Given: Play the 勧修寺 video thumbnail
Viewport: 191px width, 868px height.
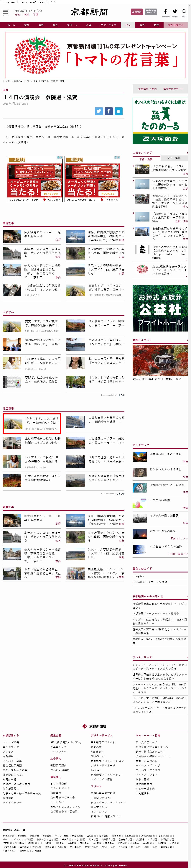Looking at the screenshot, I should pyautogui.click(x=160, y=361).
